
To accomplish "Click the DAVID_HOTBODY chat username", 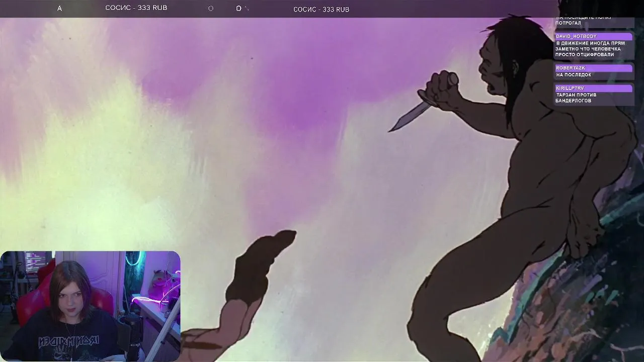I will 576,37.
